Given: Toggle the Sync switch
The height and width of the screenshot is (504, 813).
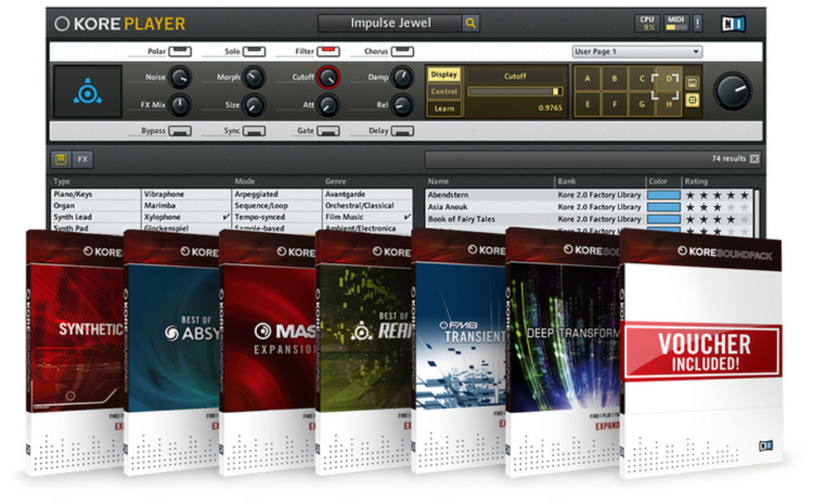Looking at the screenshot, I should (253, 131).
